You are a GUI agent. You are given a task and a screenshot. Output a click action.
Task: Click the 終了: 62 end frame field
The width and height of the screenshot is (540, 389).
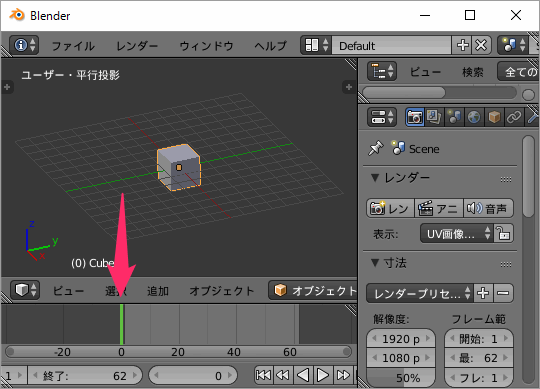pos(85,376)
